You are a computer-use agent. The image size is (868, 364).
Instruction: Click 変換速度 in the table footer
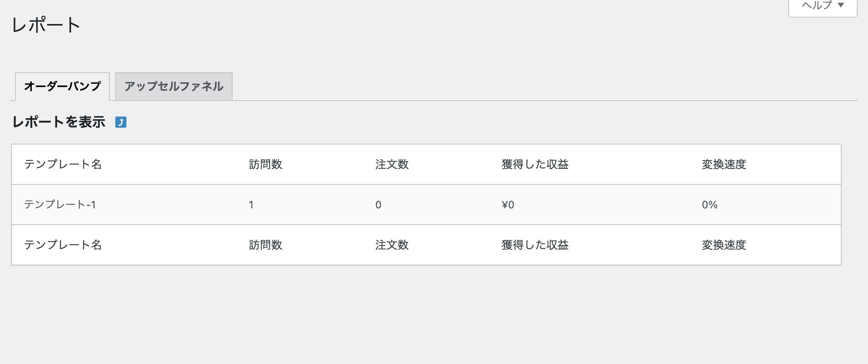tap(724, 245)
